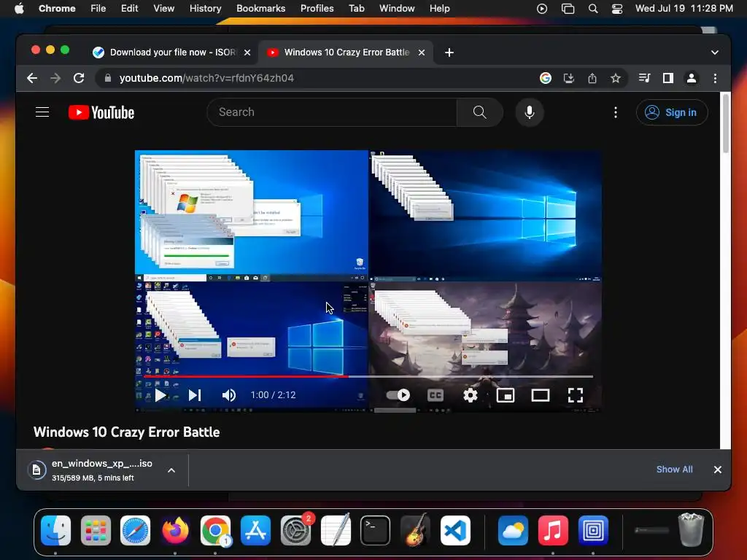The height and width of the screenshot is (560, 747).
Task: Reload the current page
Action: pyautogui.click(x=79, y=78)
